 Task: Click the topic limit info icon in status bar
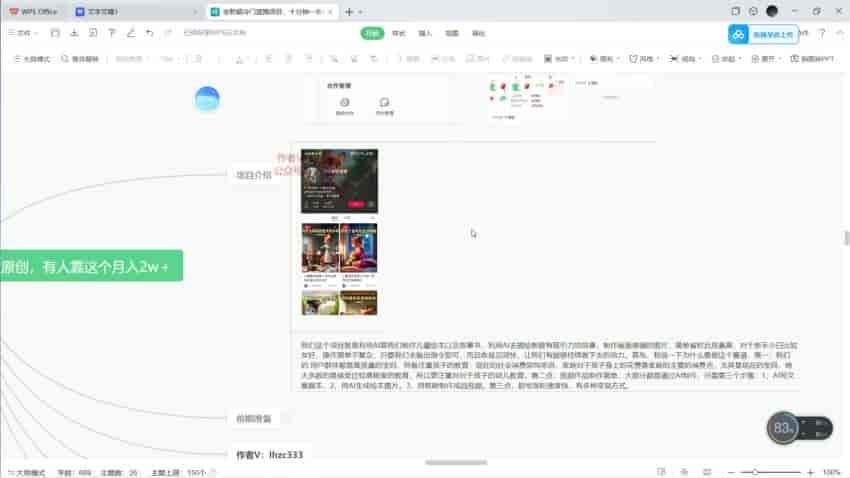[214, 473]
